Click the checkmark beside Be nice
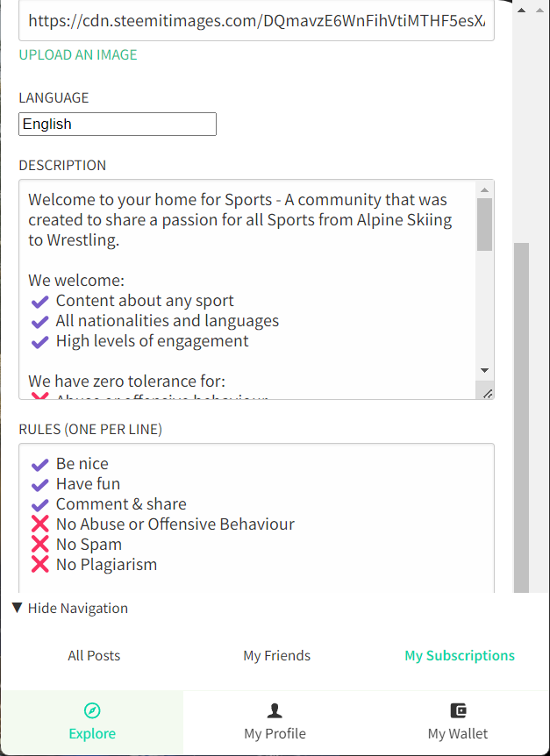Image resolution: width=550 pixels, height=756 pixels. tap(39, 464)
